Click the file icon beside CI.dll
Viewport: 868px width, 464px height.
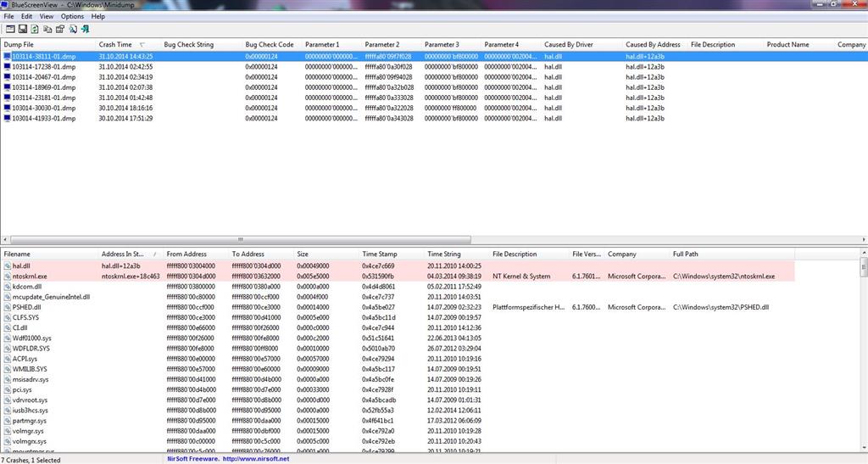(x=7, y=327)
